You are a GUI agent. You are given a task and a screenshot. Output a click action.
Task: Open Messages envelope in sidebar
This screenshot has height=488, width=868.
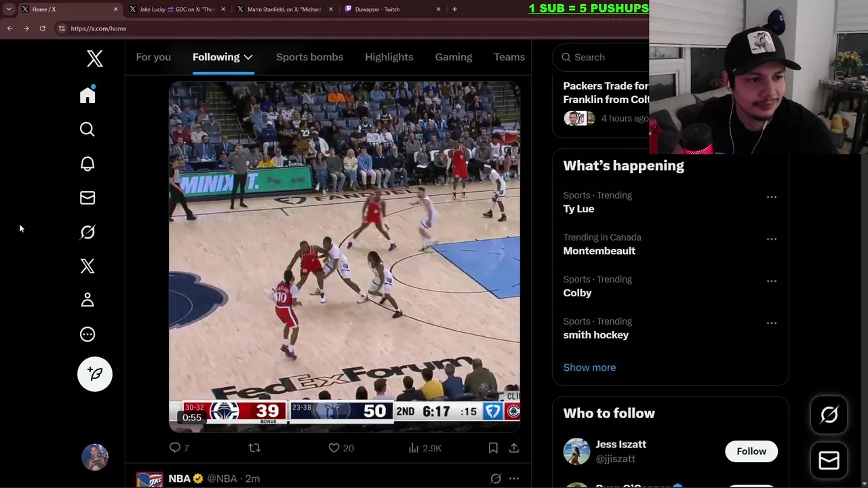tap(87, 198)
